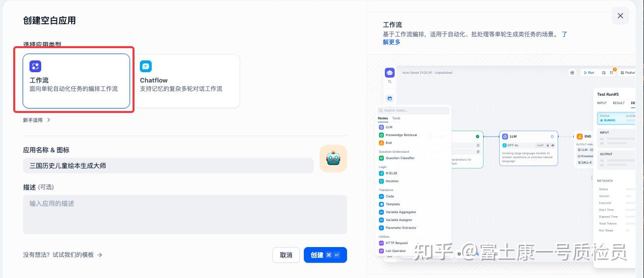This screenshot has height=278, width=644.
Task: Click the robot app icon picker
Action: pyautogui.click(x=333, y=159)
